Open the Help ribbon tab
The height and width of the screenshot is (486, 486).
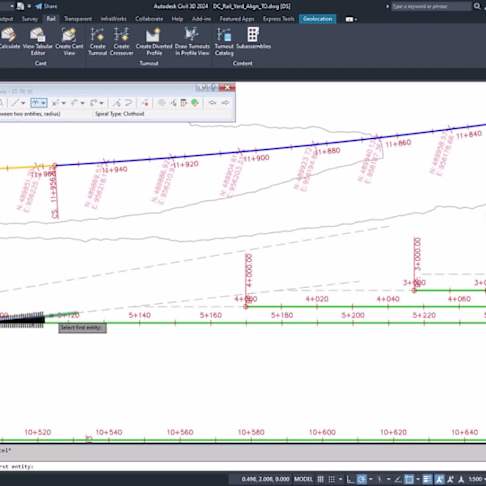pos(177,19)
